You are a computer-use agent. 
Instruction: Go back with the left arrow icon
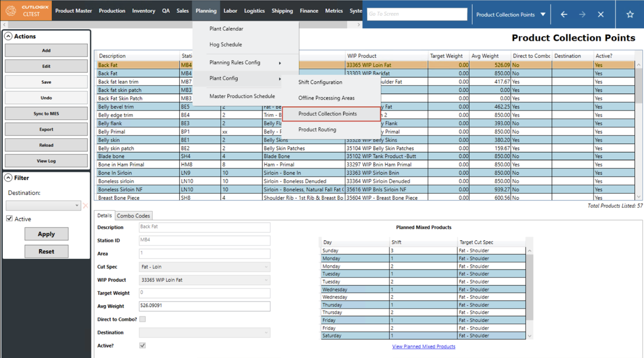pyautogui.click(x=564, y=14)
